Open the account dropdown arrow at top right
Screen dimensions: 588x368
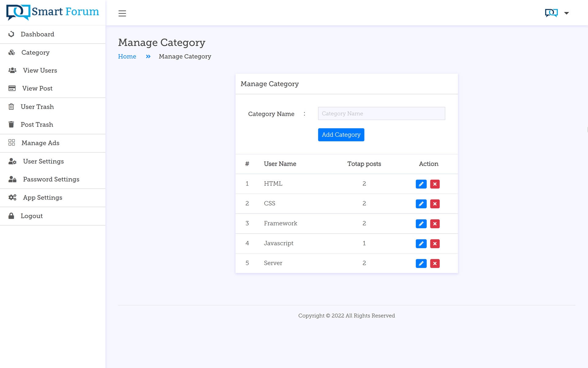click(x=567, y=13)
